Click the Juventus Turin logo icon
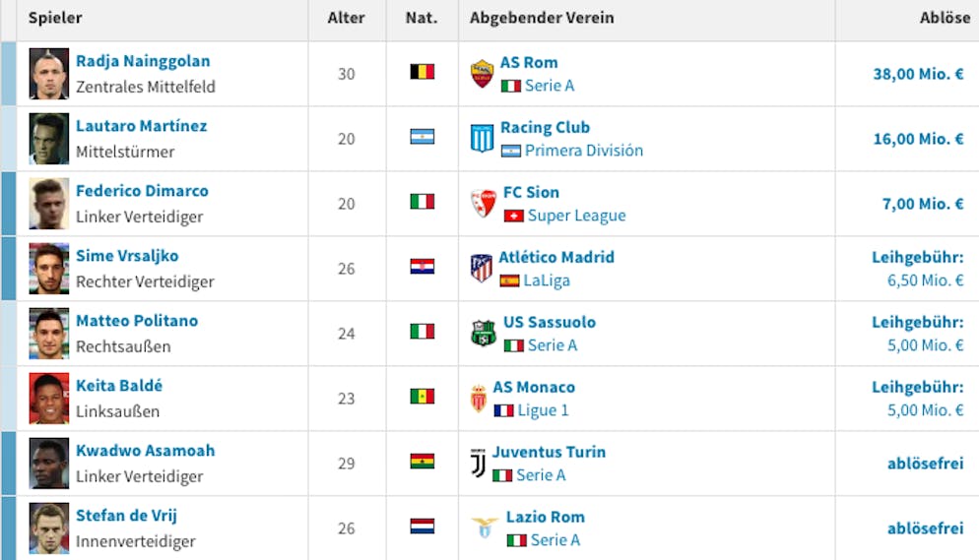Viewport: 979px width, 560px height. click(479, 463)
